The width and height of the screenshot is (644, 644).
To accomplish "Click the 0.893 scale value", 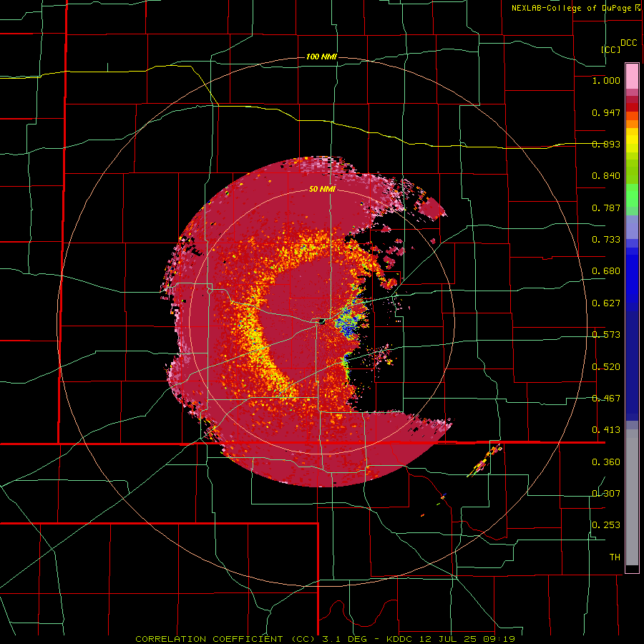I will click(606, 144).
